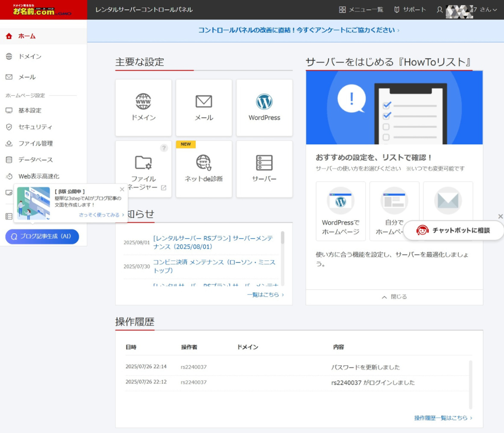Open the survey announcement banner link
504x433 pixels.
coord(298,30)
